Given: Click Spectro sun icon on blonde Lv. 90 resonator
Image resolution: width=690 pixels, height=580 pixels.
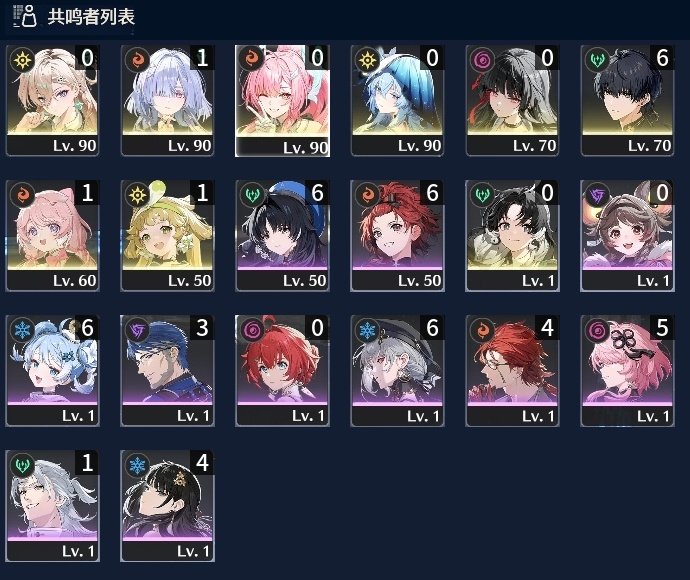Looking at the screenshot, I should pyautogui.click(x=23, y=60).
